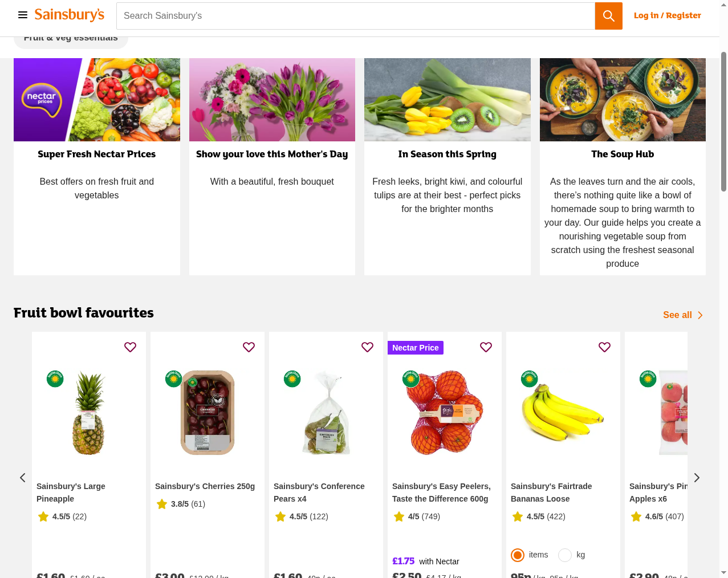728x578 pixels.
Task: Open the Fairtrade Bananas product image
Action: [x=563, y=412]
